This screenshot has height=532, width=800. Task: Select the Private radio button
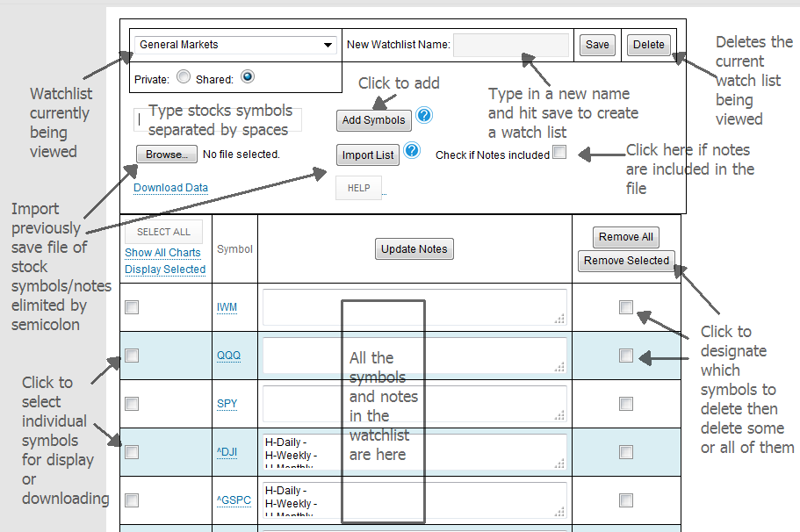pos(184,77)
